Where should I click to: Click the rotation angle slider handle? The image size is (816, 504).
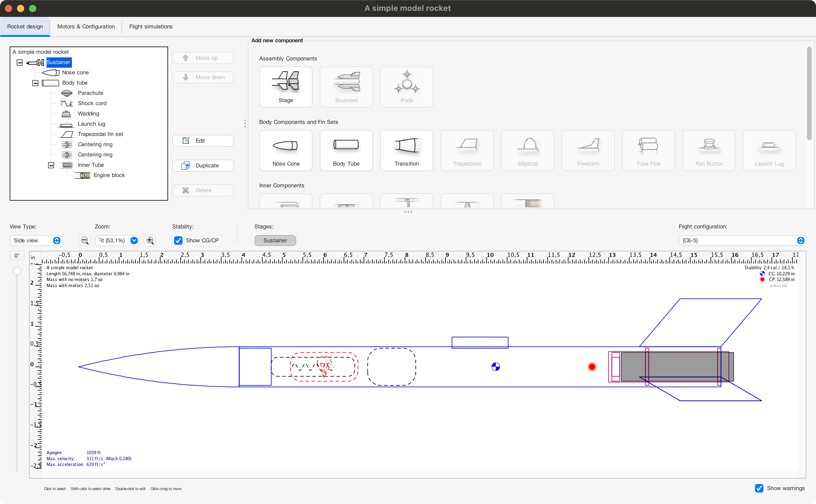pos(17,271)
